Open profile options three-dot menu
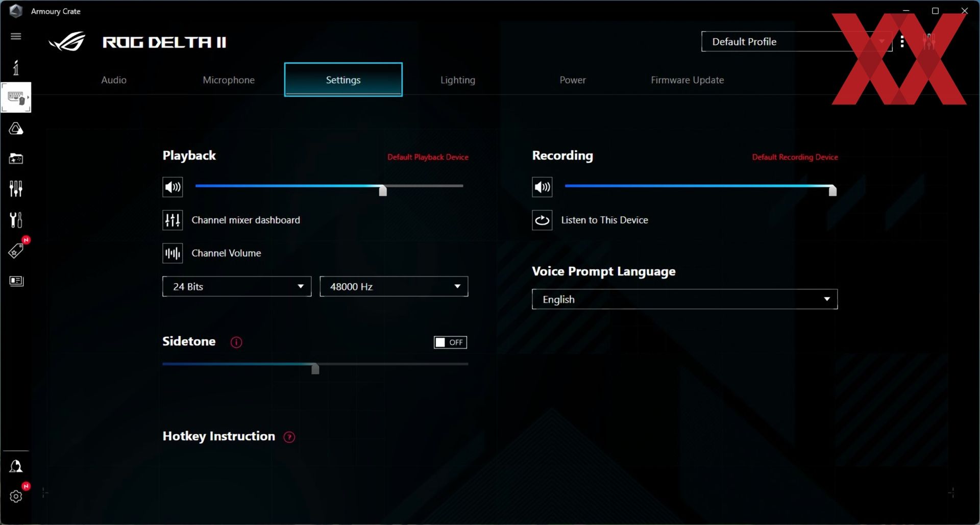Viewport: 980px width, 525px height. pyautogui.click(x=902, y=42)
